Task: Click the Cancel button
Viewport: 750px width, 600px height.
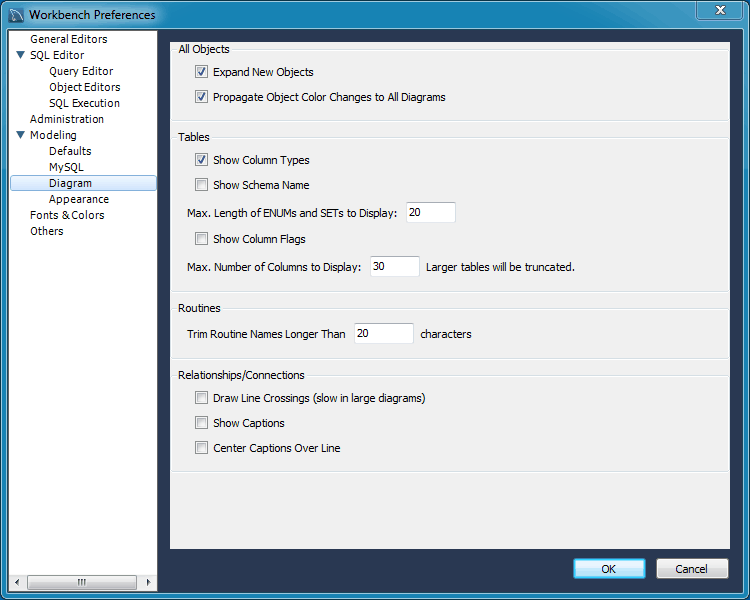Action: point(692,569)
